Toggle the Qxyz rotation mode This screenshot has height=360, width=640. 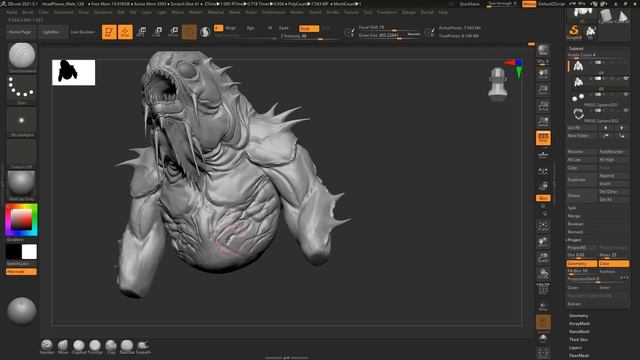pyautogui.click(x=543, y=198)
